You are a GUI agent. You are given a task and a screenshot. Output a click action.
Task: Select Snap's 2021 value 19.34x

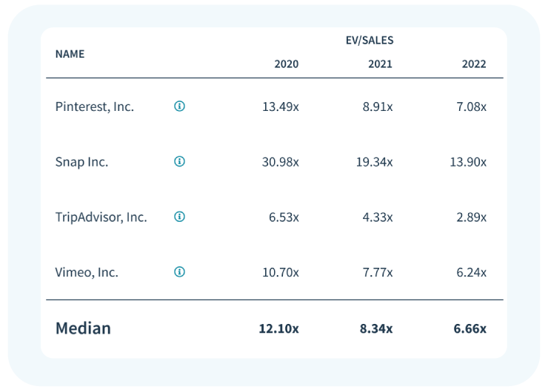tap(374, 162)
